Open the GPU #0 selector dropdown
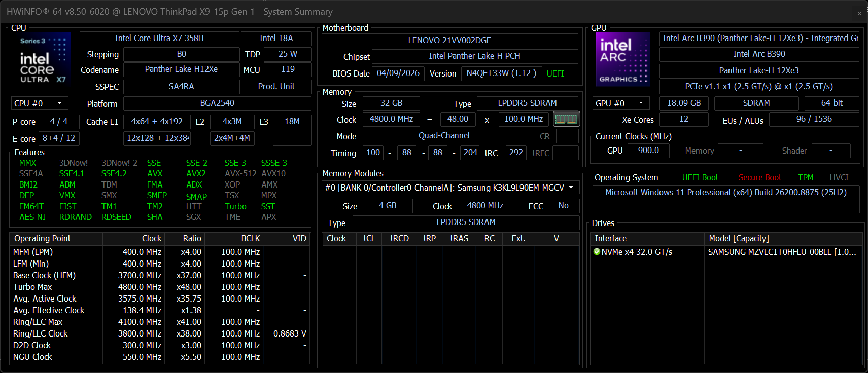This screenshot has width=868, height=373. pos(621,103)
